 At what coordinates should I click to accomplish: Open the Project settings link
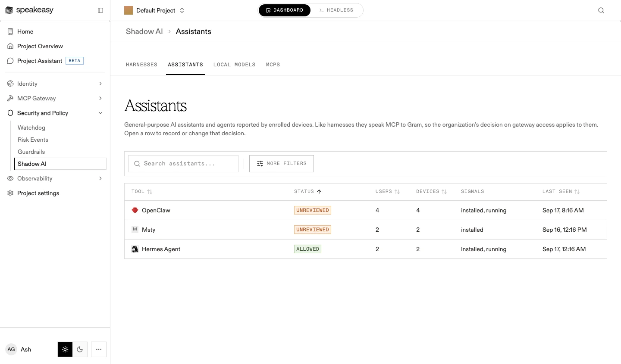click(38, 193)
